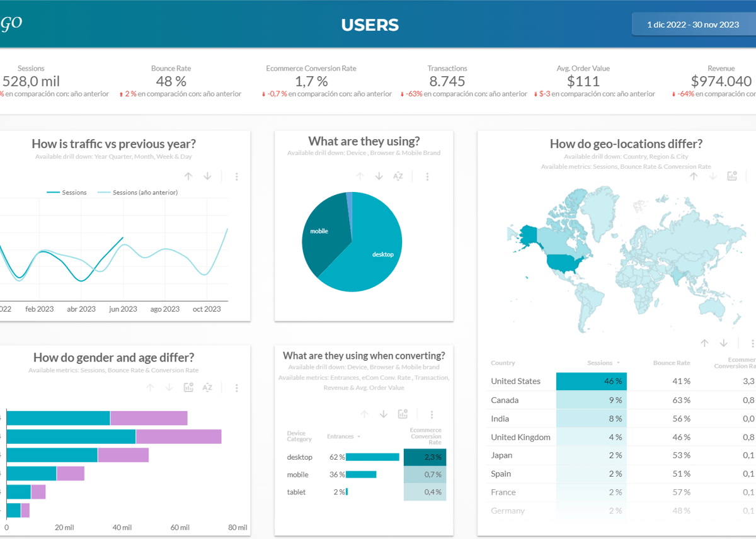Select the mobile row in converting table
756x539 pixels.
(366, 475)
